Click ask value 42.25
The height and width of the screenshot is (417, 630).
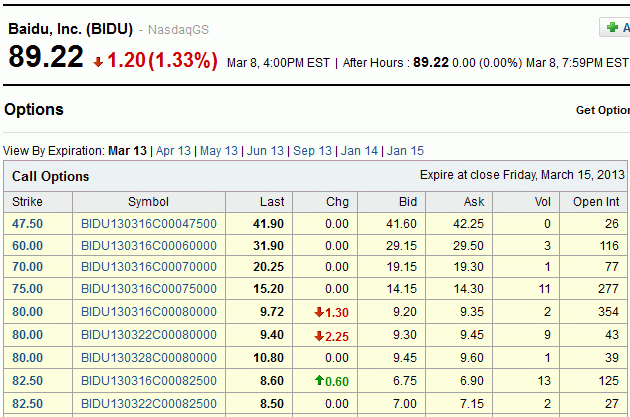(x=468, y=224)
